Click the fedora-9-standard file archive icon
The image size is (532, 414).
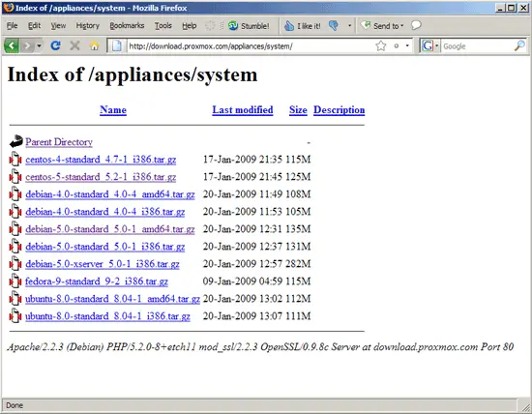(x=15, y=281)
